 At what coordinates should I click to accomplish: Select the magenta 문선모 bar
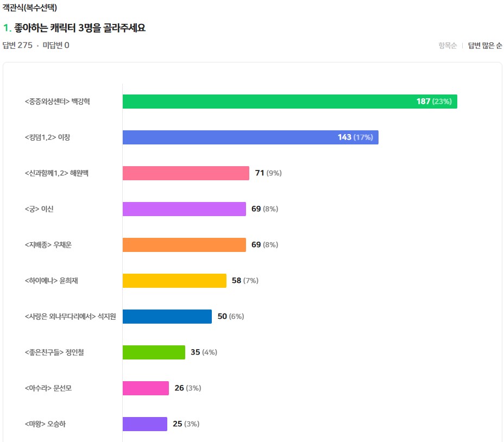(x=146, y=388)
